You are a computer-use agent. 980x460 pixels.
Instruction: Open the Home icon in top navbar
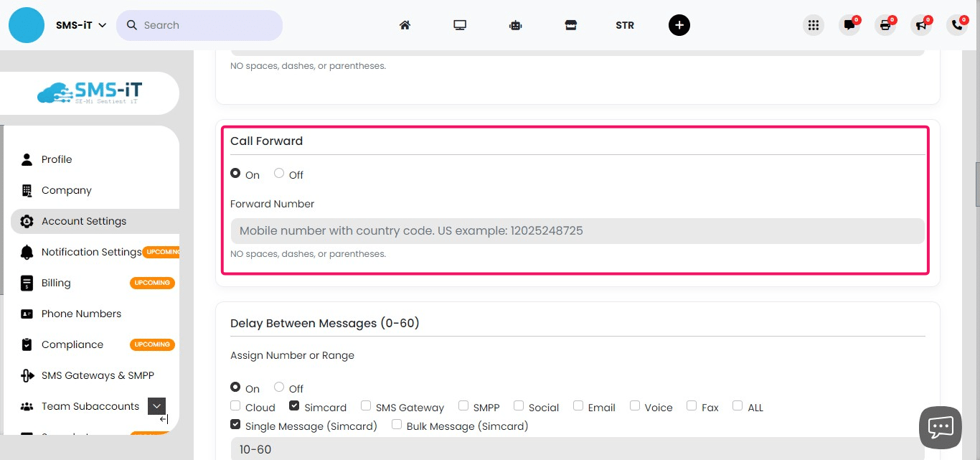405,24
